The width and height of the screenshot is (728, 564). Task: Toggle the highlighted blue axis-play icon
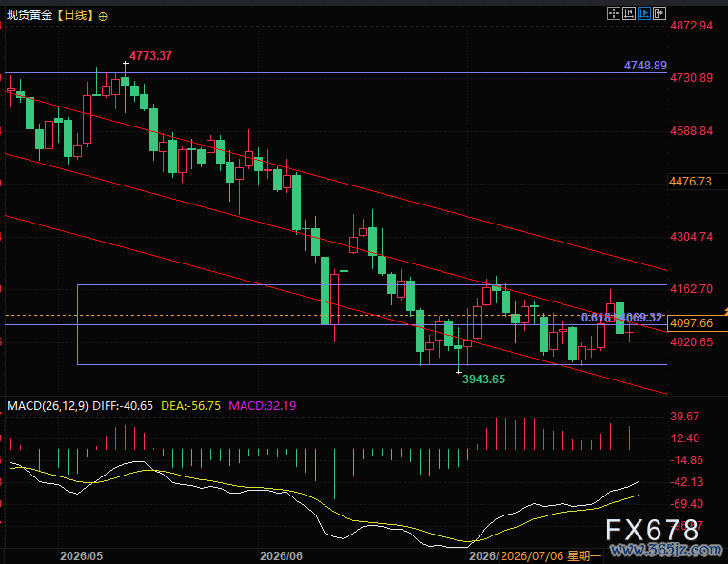[644, 13]
